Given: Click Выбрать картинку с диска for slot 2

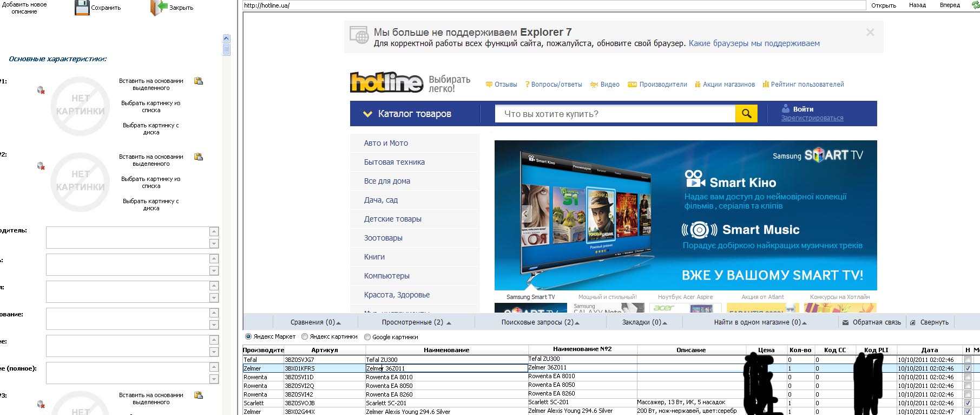Looking at the screenshot, I should (151, 204).
